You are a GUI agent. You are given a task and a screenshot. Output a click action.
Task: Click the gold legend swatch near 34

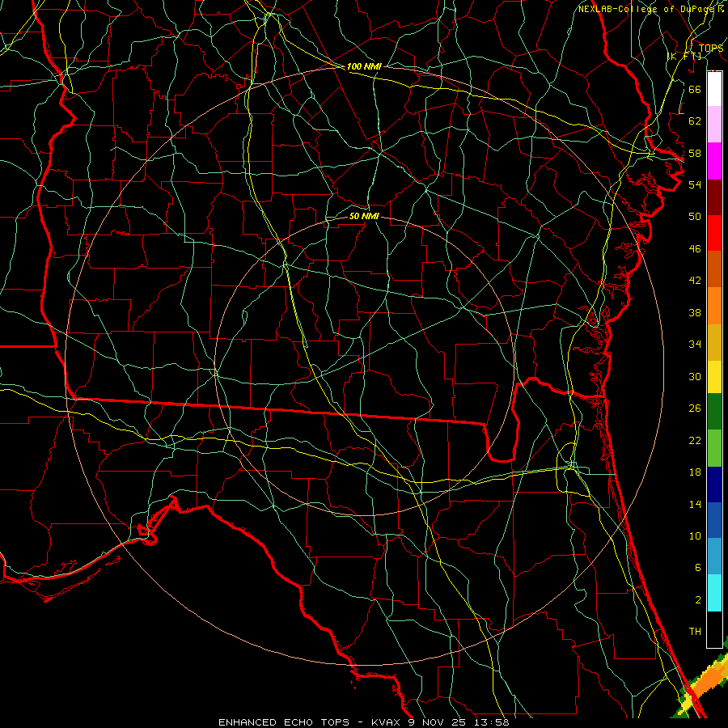pyautogui.click(x=714, y=341)
